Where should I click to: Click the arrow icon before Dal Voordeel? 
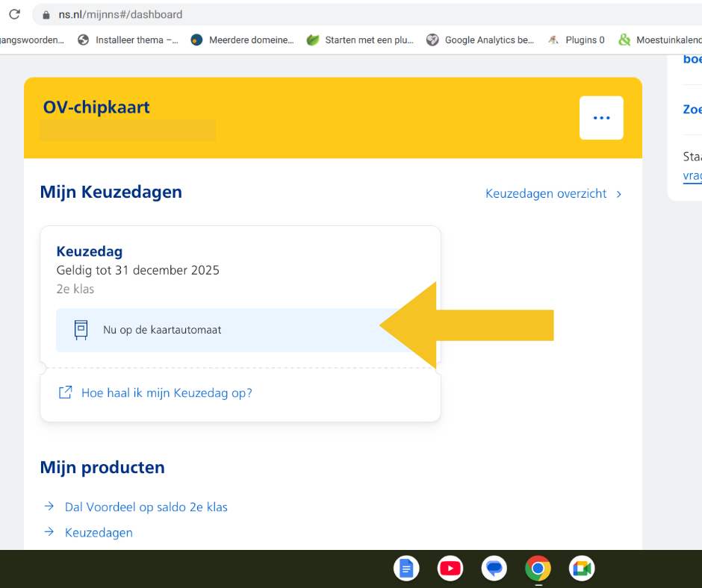(49, 506)
